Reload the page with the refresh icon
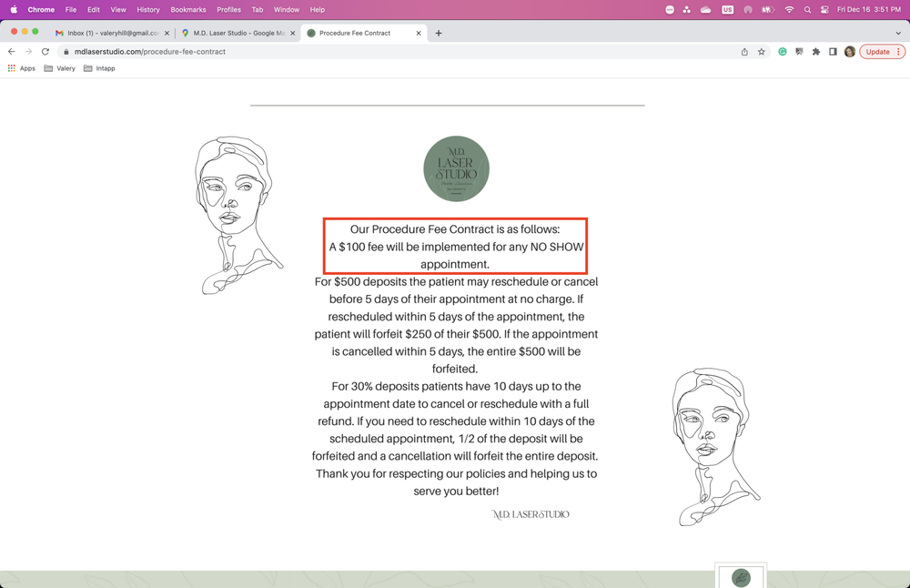 pos(45,52)
